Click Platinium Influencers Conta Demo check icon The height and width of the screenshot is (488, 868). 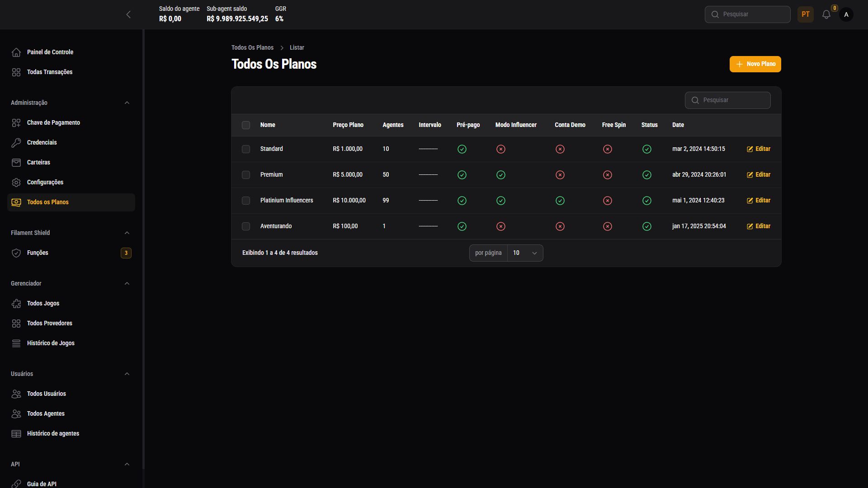560,201
